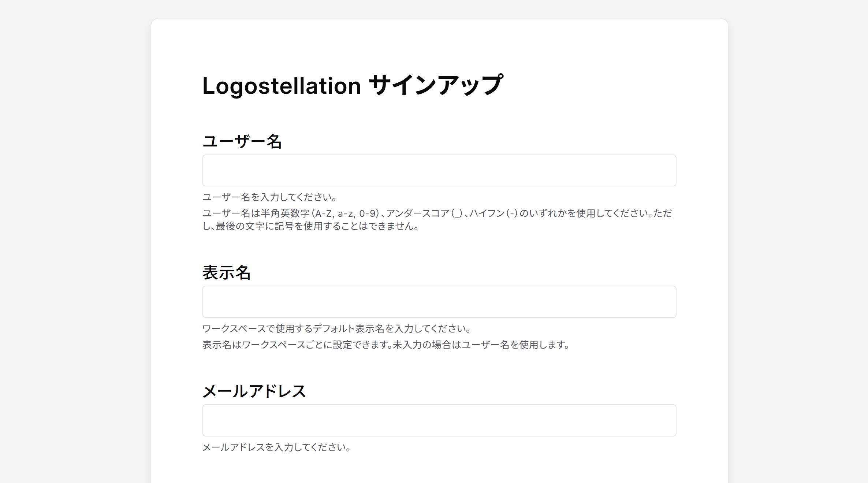Click the per-workspace display name note

tap(385, 344)
